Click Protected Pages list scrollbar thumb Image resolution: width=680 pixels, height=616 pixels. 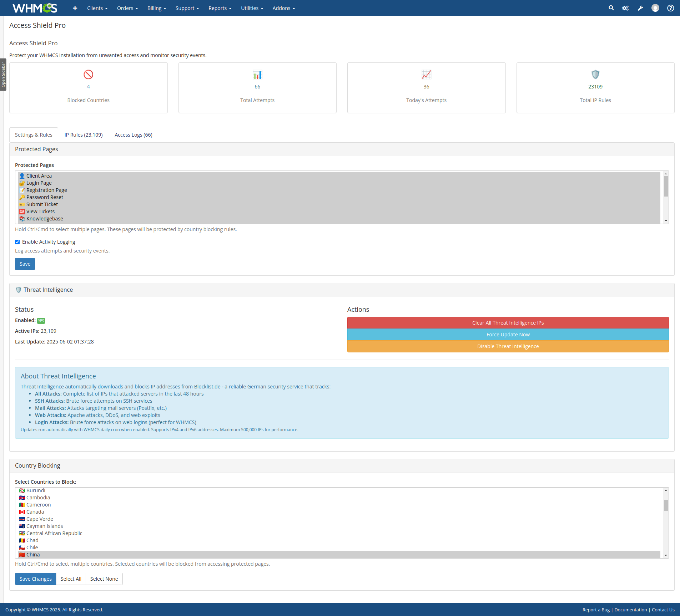[x=666, y=186]
